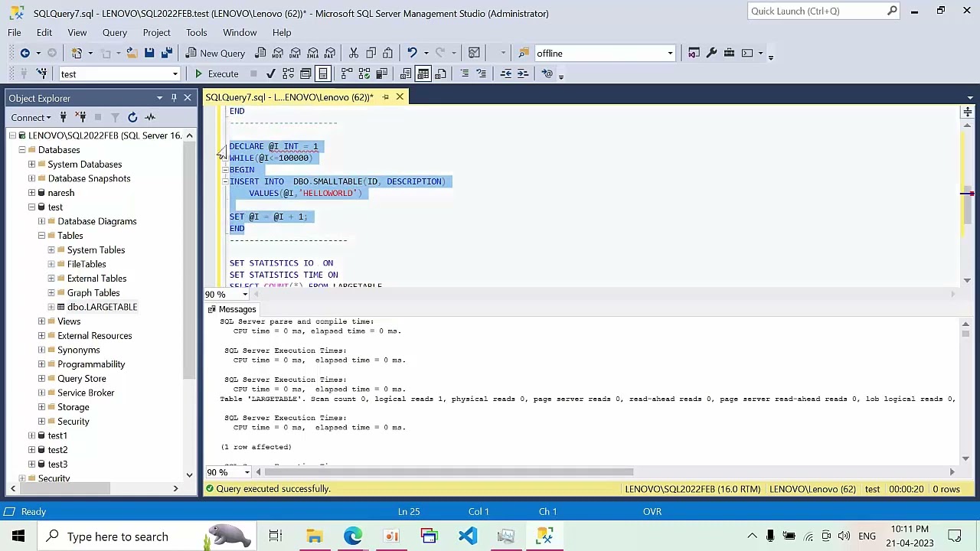
Task: Click the Open File folder icon
Action: click(x=132, y=53)
